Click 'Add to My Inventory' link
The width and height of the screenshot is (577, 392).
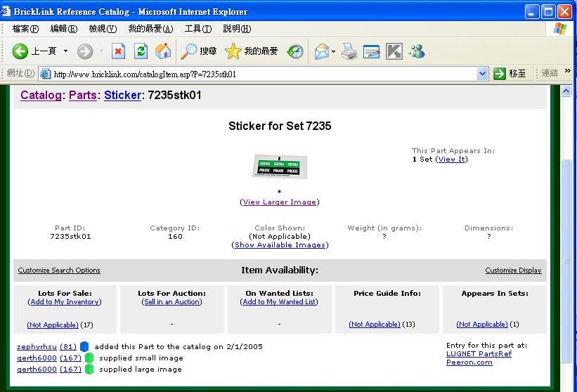[x=65, y=302]
